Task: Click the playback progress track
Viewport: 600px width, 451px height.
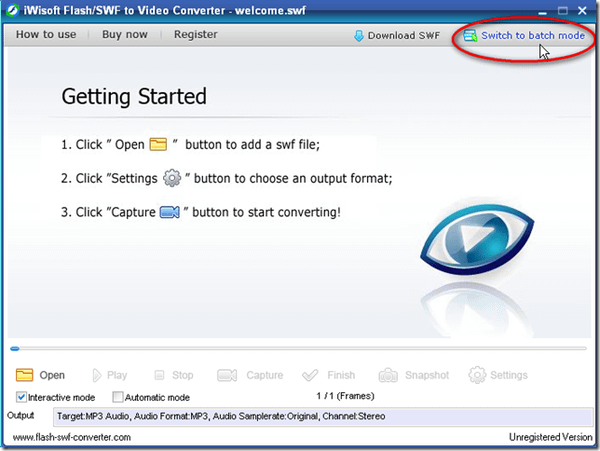Action: coord(298,348)
